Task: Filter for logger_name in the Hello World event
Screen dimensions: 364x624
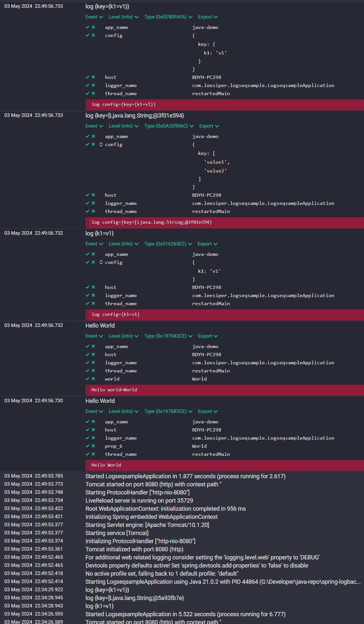Action: click(x=87, y=363)
